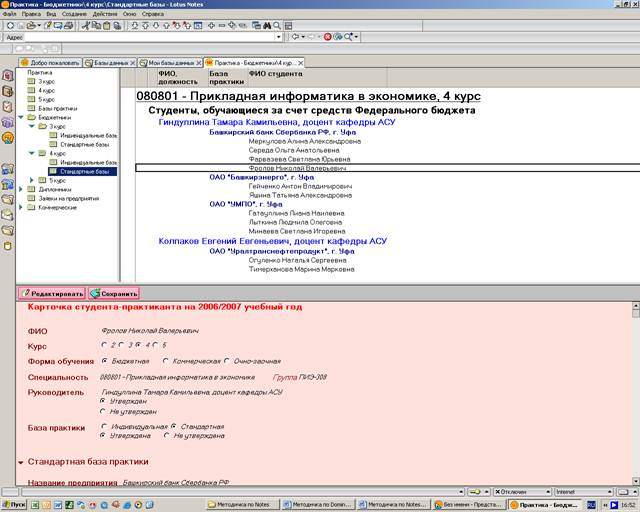Click the binoculars Find icon

click(267, 25)
